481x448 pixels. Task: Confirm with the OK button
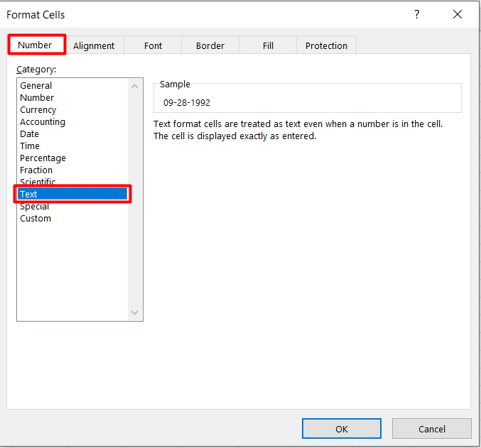(x=342, y=429)
